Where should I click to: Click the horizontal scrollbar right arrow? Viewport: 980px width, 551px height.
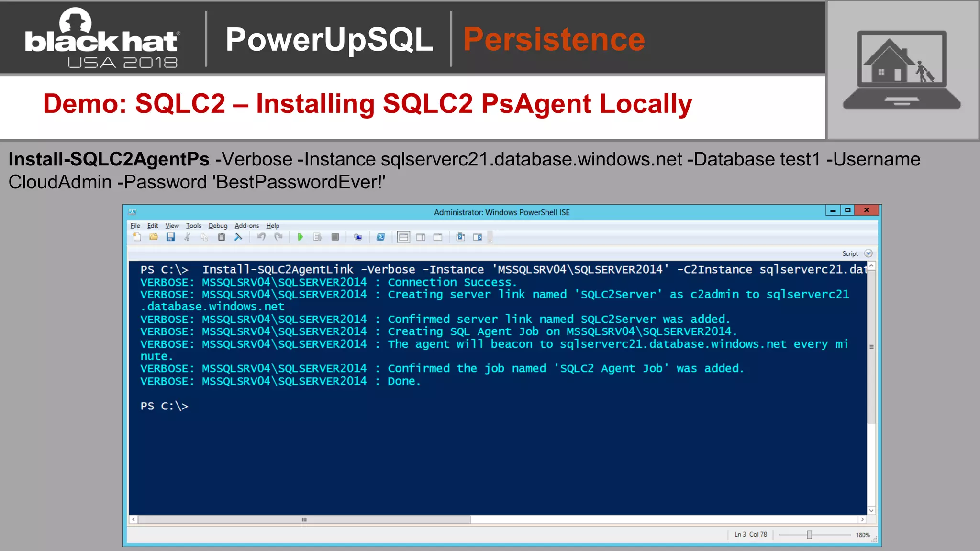tap(862, 519)
